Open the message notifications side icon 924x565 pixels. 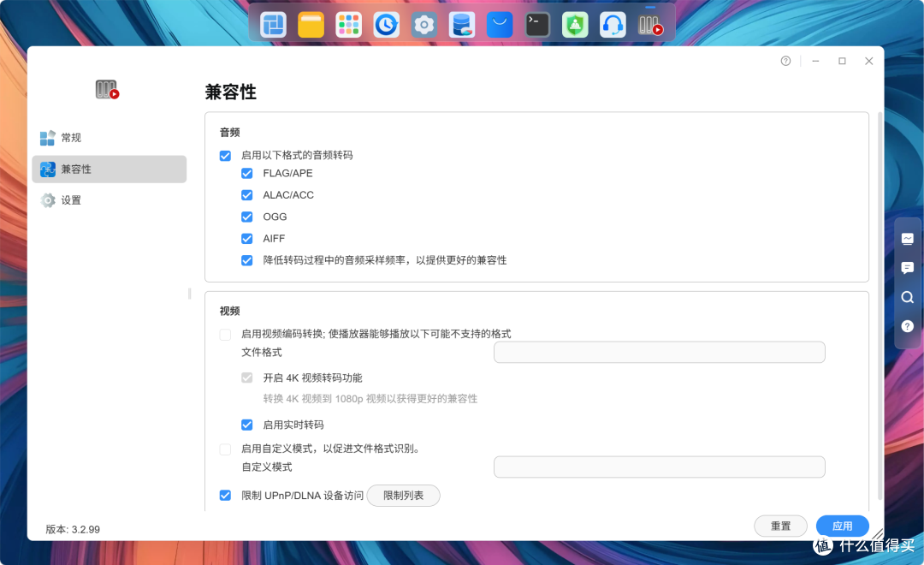908,268
